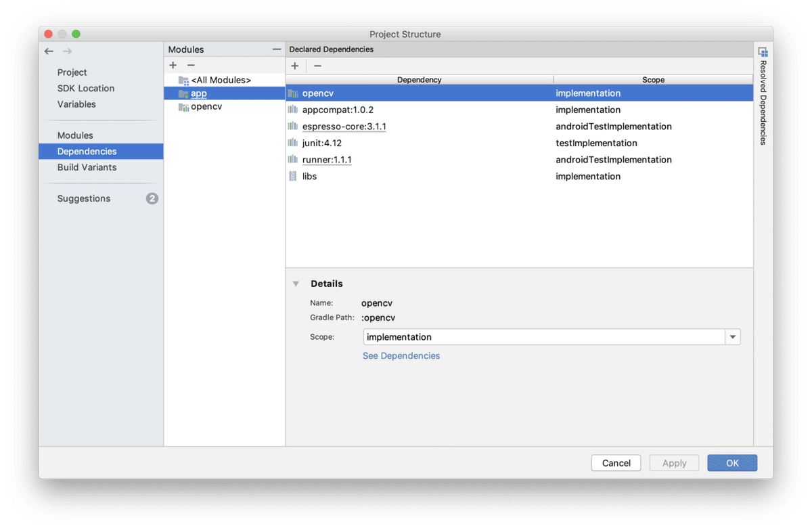Select the junit:4.12 dependency
Image resolution: width=812 pixels, height=530 pixels.
323,143
